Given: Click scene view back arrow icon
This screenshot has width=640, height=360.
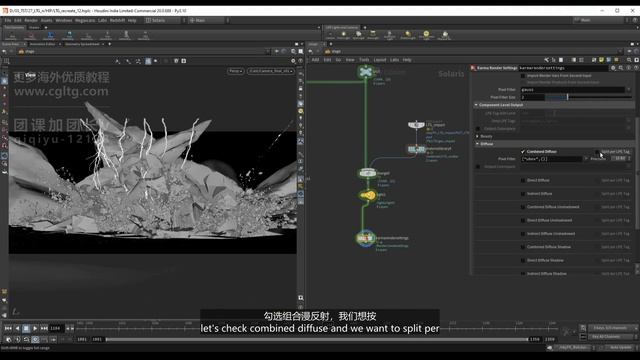Looking at the screenshot, I should [4, 51].
